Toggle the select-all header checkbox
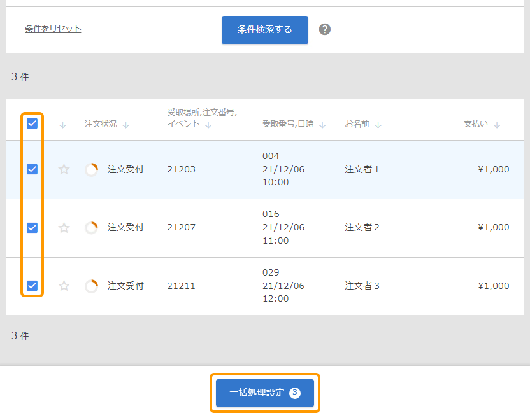Image resolution: width=530 pixels, height=420 pixels. [x=32, y=123]
